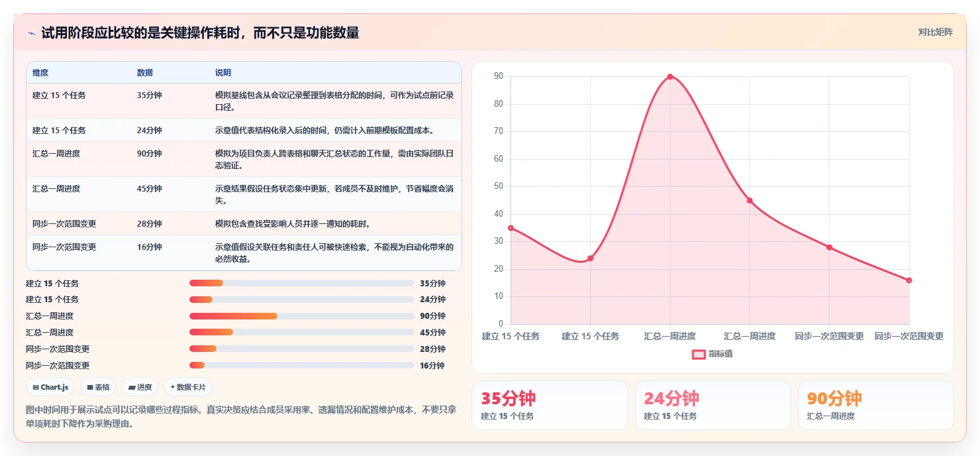Toggle the 指标值 legend swatch under chart

(x=699, y=354)
